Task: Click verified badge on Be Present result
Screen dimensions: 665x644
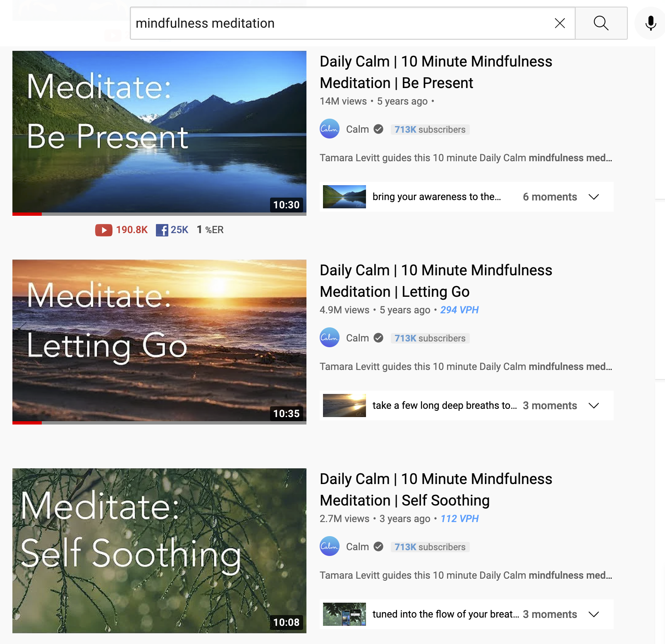Action: (x=378, y=129)
